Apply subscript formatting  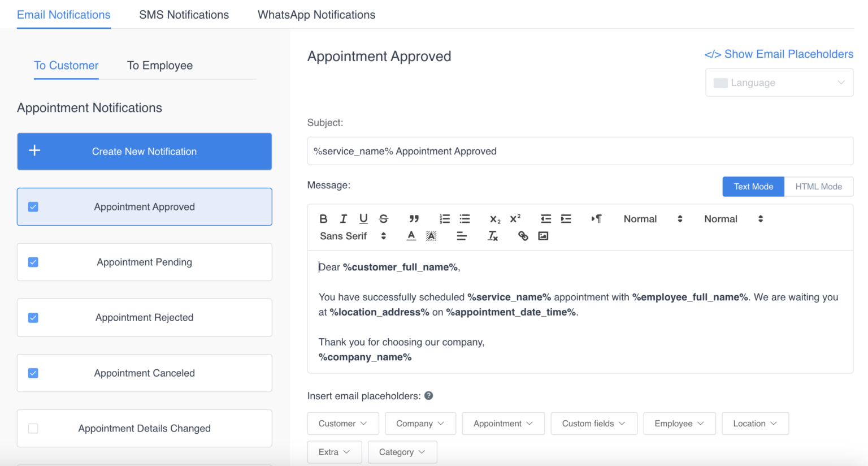point(494,219)
